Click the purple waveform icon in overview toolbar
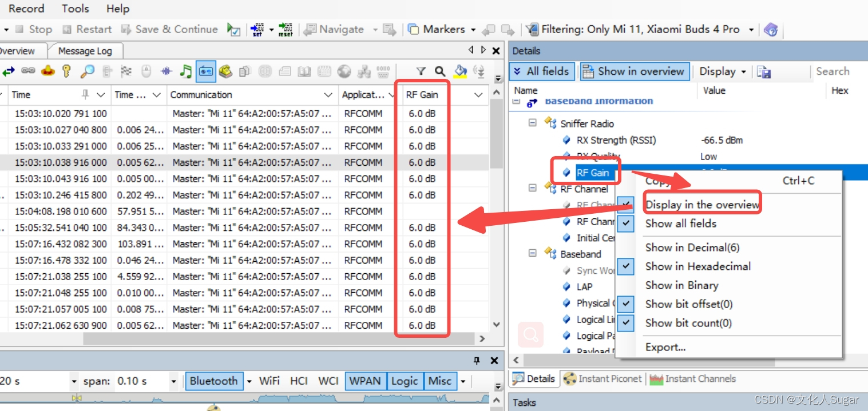868x411 pixels. click(x=166, y=71)
